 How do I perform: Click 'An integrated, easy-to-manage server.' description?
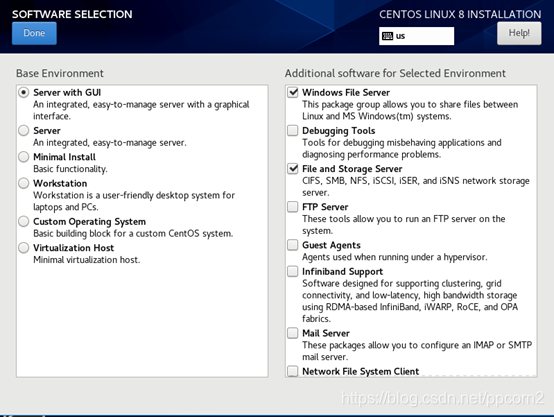point(110,143)
